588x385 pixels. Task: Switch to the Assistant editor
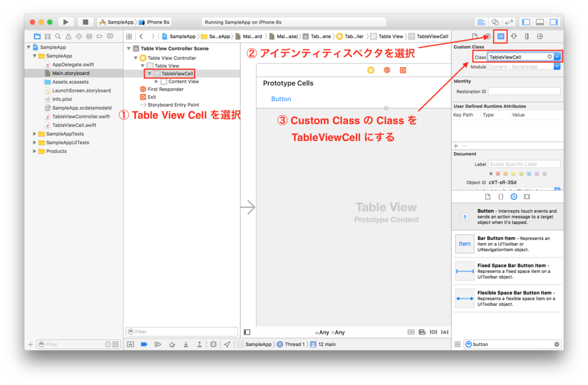click(x=495, y=22)
